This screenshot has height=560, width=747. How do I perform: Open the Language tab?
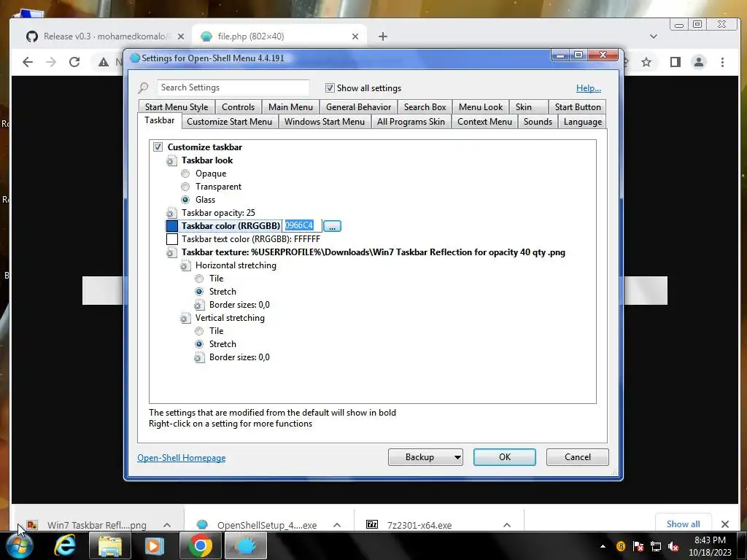click(x=583, y=122)
